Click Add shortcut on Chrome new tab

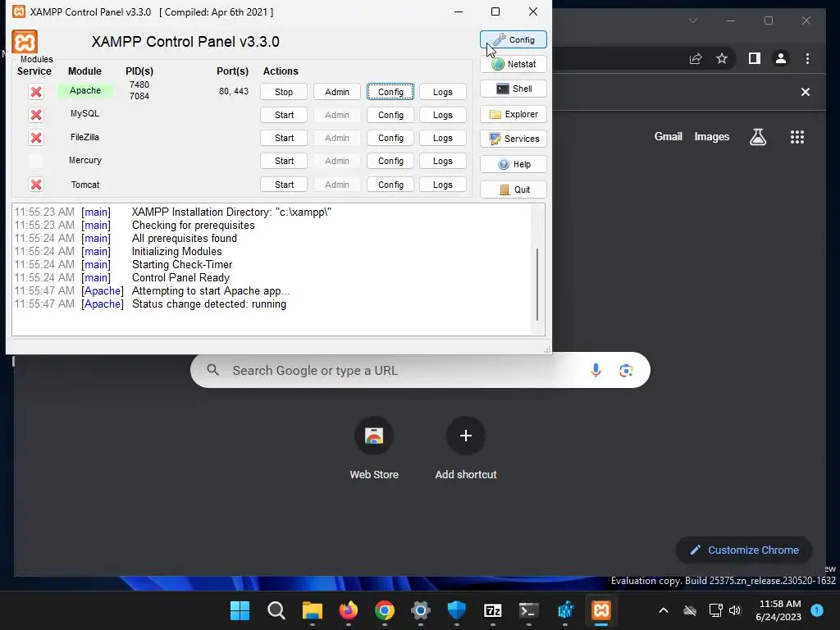466,449
